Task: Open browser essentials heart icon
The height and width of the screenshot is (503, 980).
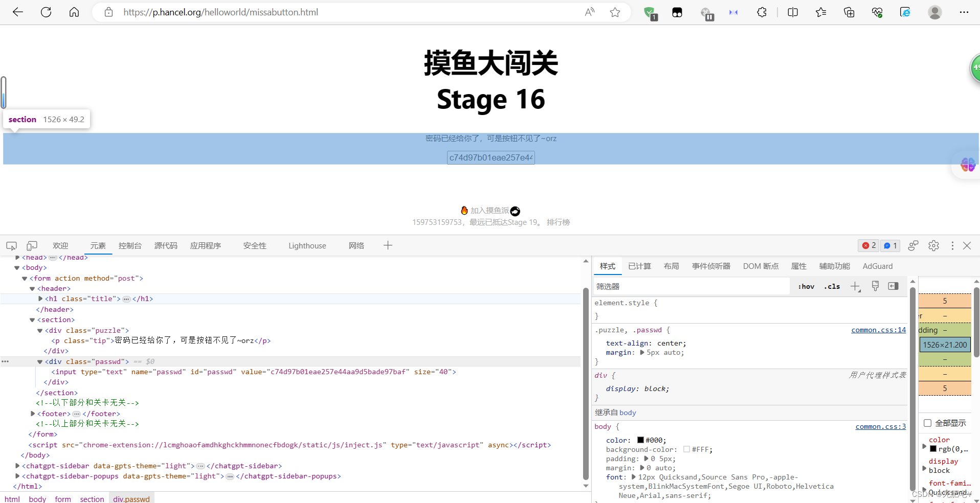Action: pos(877,12)
